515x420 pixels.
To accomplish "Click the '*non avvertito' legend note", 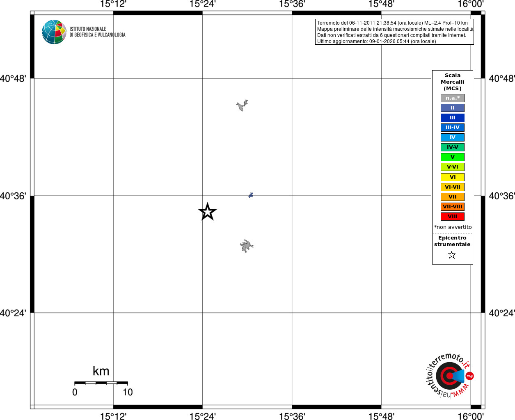I will pos(453,227).
